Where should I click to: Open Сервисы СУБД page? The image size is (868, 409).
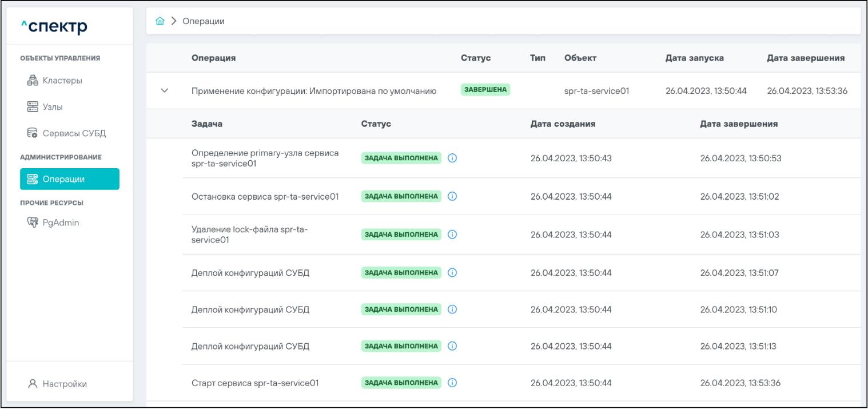point(74,133)
